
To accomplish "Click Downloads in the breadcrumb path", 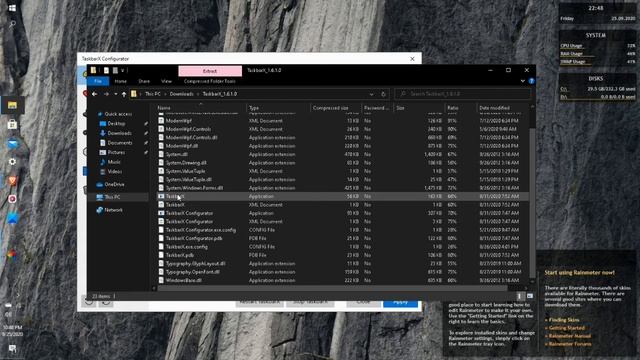I will tap(182, 94).
